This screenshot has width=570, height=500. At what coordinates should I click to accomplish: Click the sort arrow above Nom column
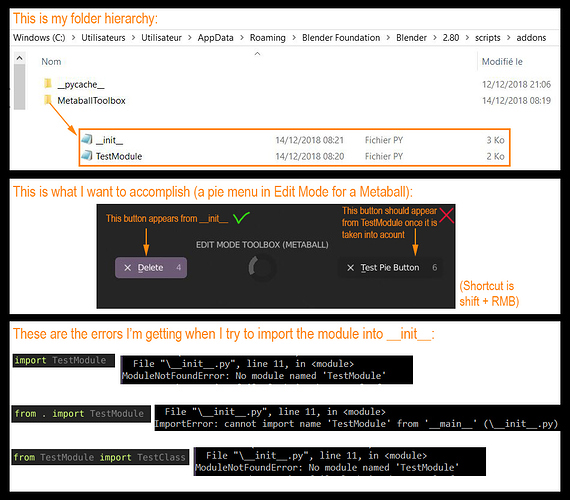[257, 54]
